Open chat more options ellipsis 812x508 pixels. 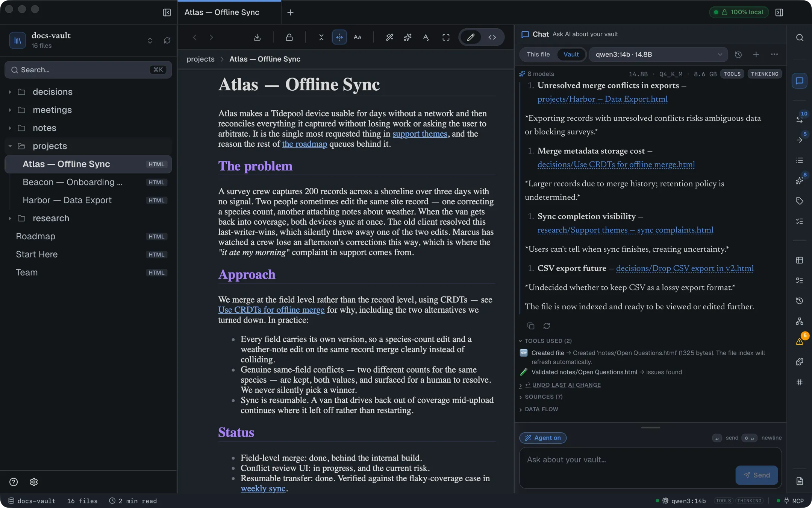point(774,55)
